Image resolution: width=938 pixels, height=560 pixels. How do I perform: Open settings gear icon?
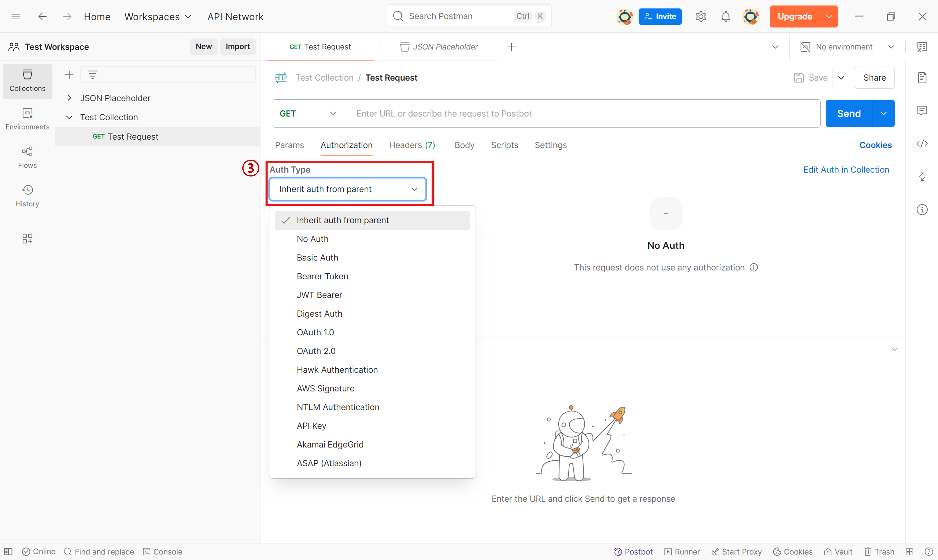pyautogui.click(x=701, y=16)
